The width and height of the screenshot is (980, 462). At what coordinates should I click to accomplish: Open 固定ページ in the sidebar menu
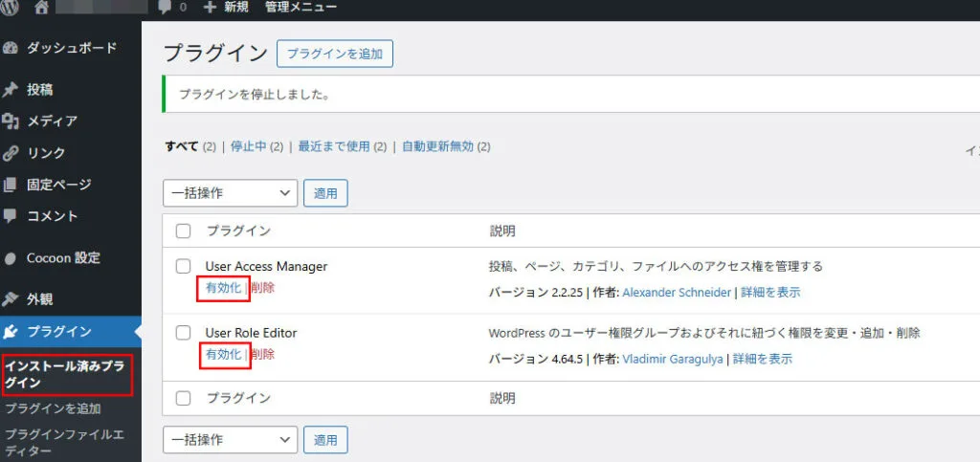point(58,185)
